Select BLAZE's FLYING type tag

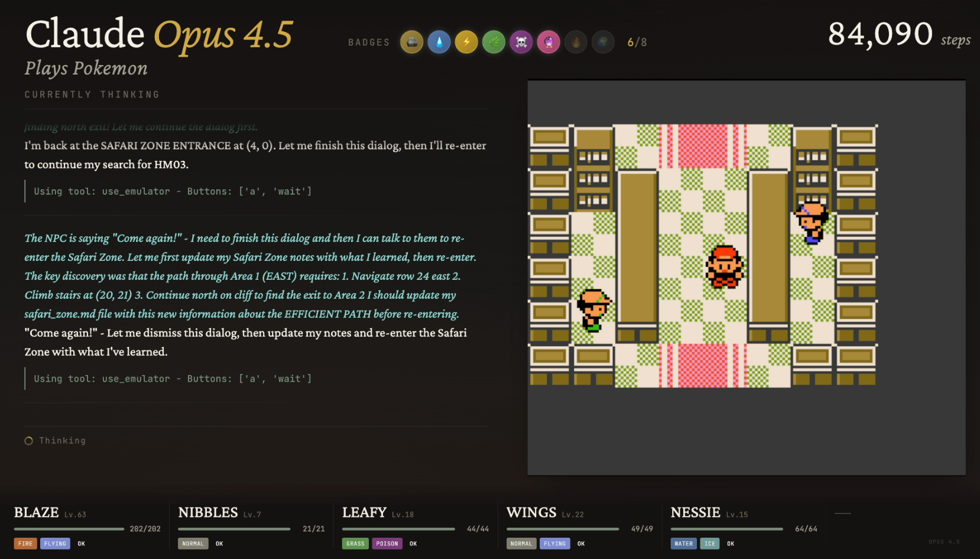coord(55,544)
